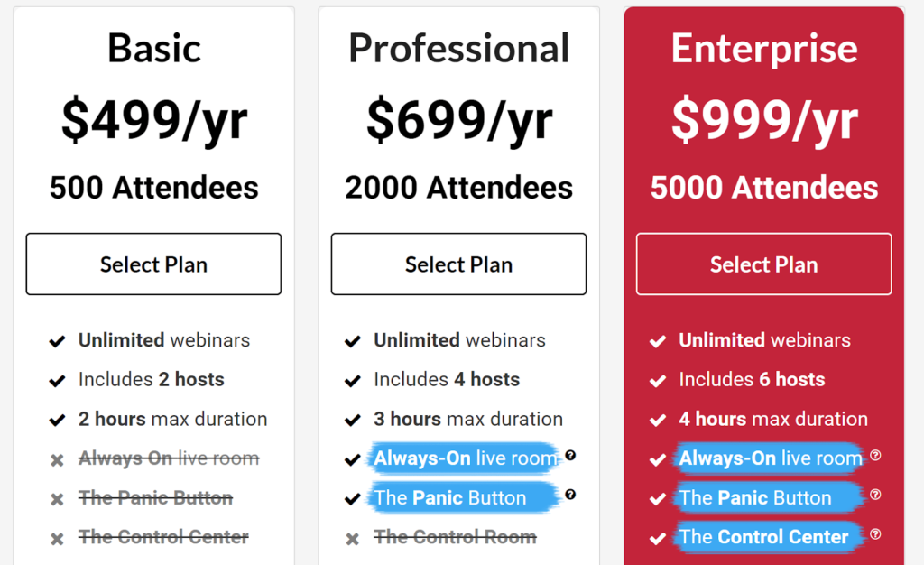The image size is (924, 565).
Task: Click help icon beside Enterprise Control Center
Action: (875, 533)
